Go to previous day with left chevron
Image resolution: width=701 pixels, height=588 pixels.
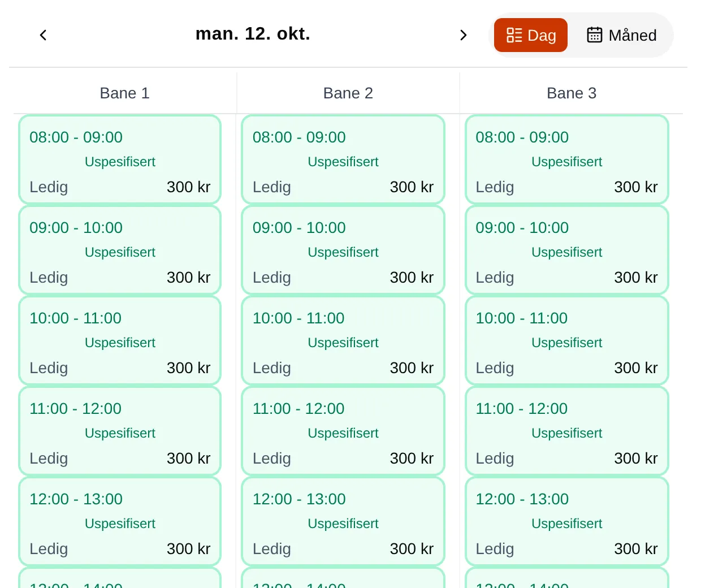[43, 35]
